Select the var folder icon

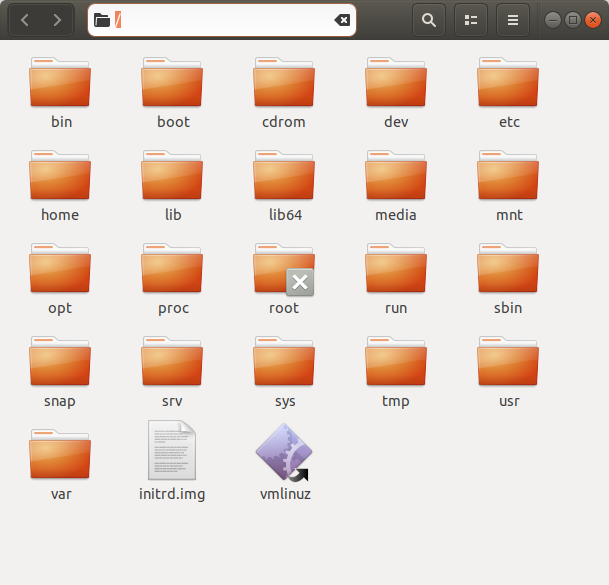coord(60,454)
